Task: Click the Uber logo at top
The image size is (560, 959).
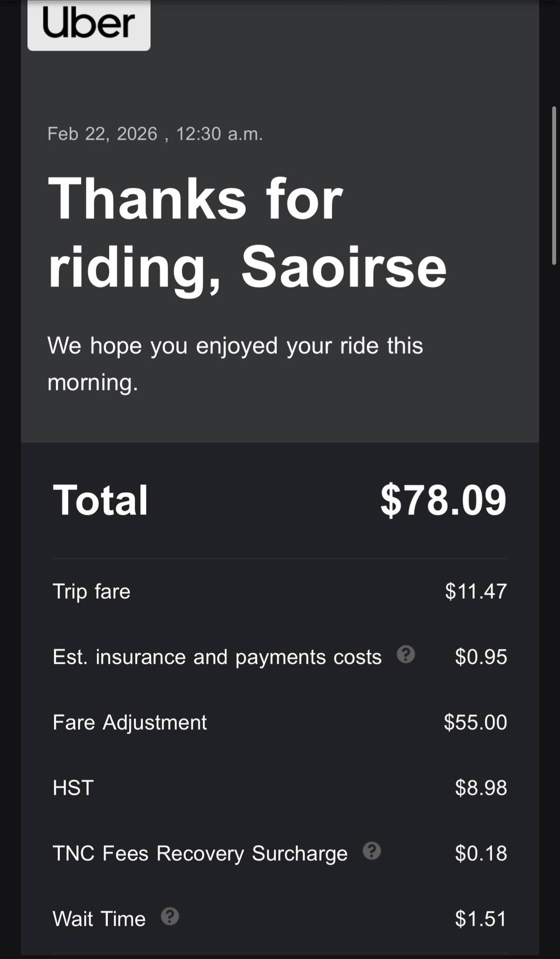Action: (89, 23)
